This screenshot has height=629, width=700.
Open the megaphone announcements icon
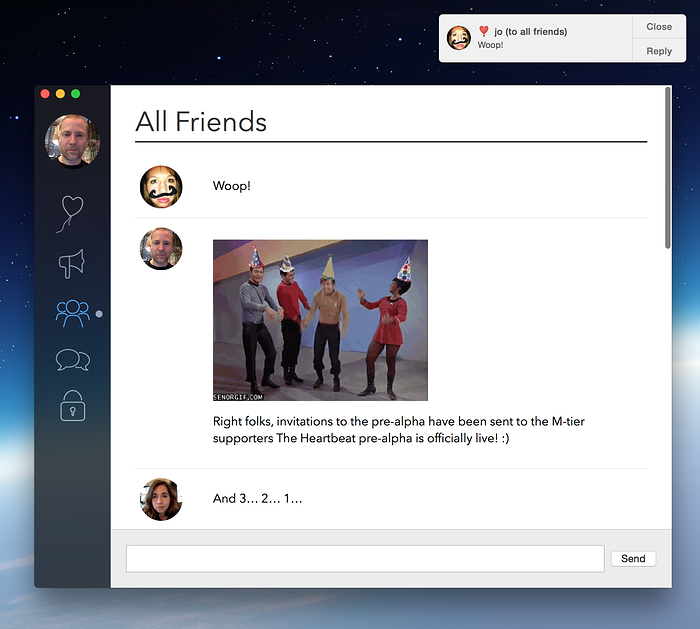[71, 264]
